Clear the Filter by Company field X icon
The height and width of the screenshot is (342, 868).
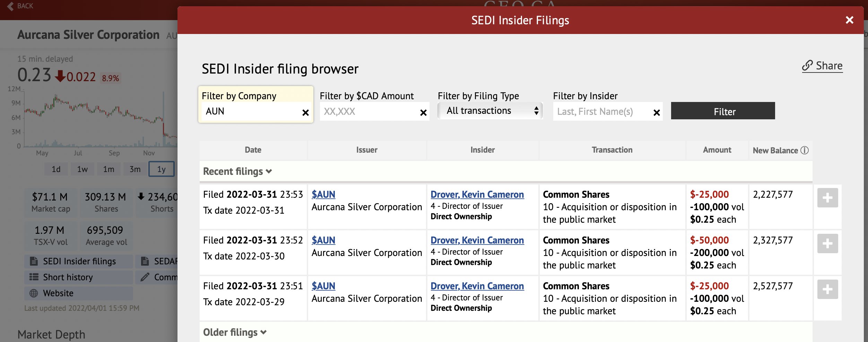(x=305, y=113)
